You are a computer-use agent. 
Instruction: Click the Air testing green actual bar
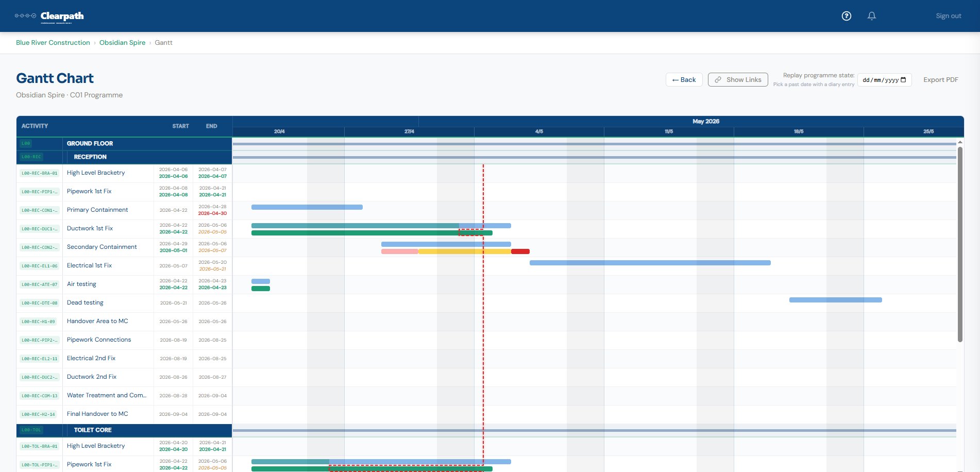tap(261, 289)
